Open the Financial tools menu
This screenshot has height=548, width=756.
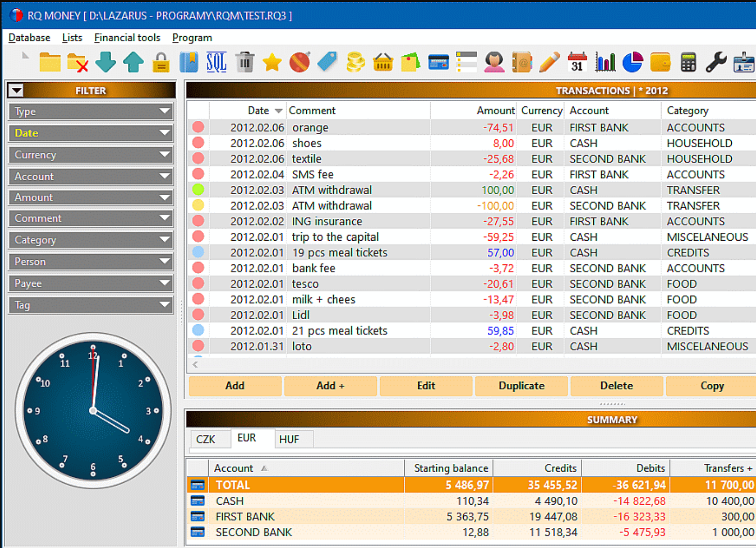point(127,37)
